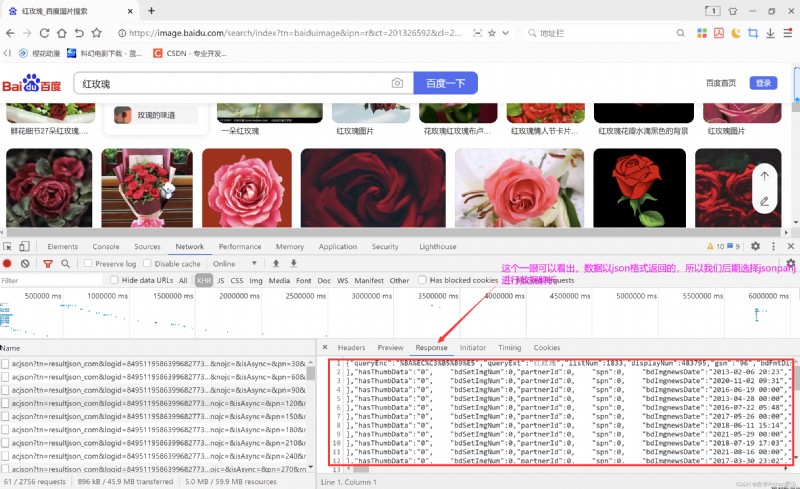Click the edit pencil on floating widget
This screenshot has height=489, width=800.
764,201
